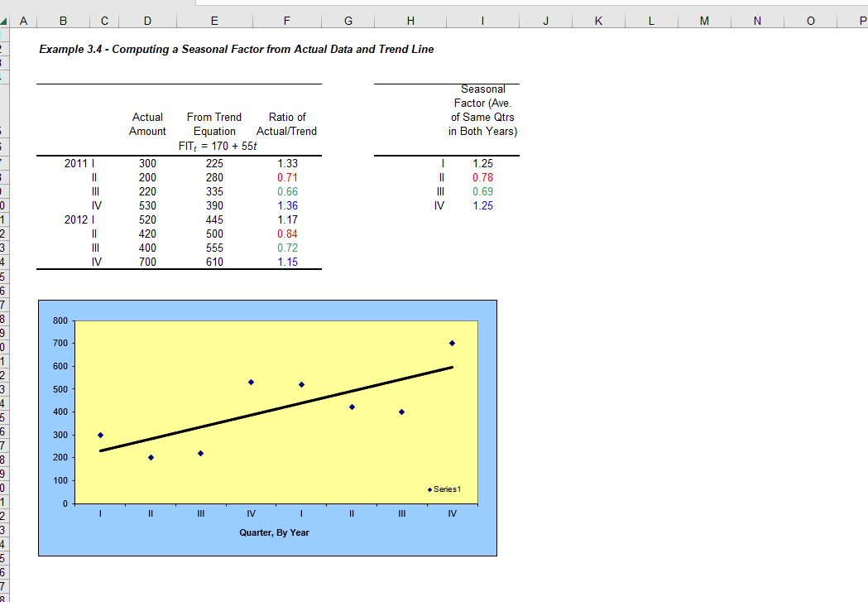Select trend value cell 225
Screen dimensions: 868x602
click(x=215, y=163)
